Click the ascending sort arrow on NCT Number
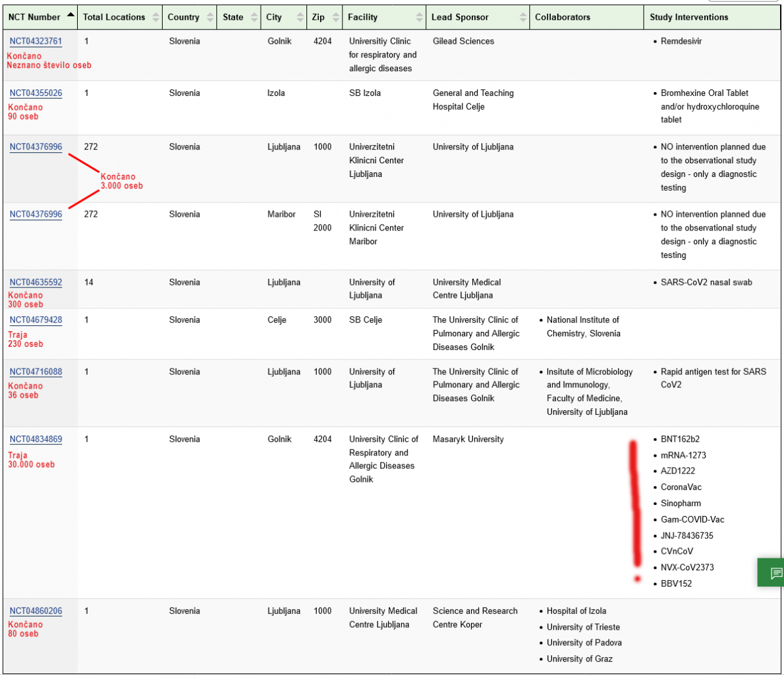The image size is (784, 678). tap(71, 16)
